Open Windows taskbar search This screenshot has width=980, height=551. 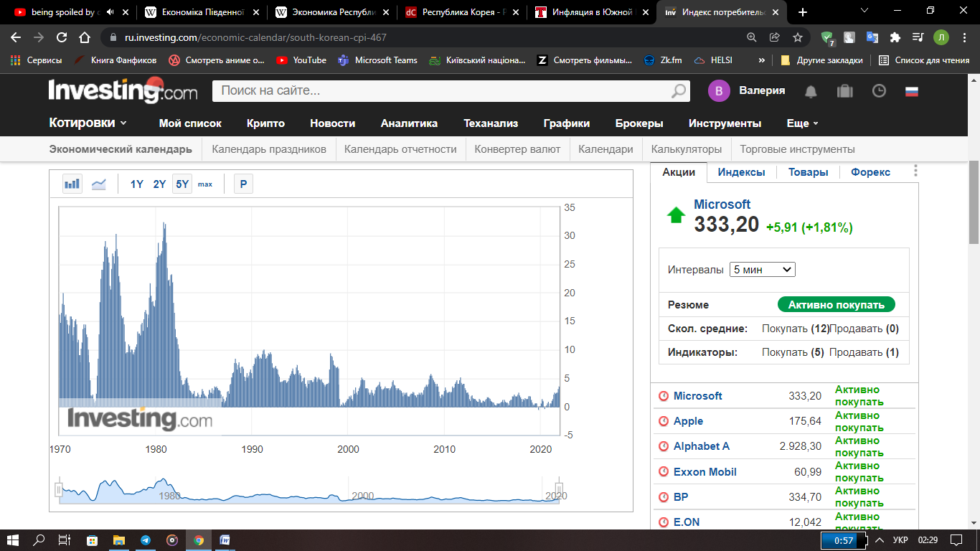(39, 540)
